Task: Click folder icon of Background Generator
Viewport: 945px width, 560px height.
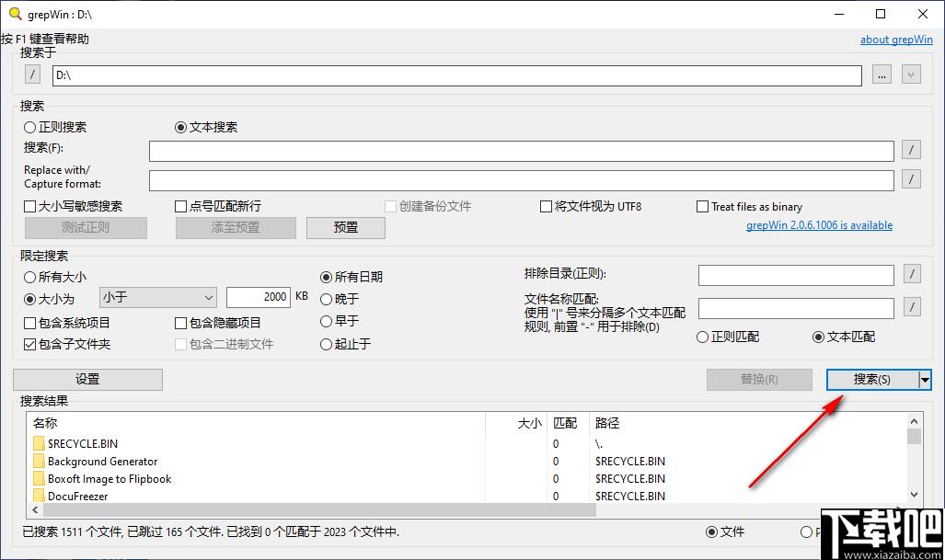Action: coord(39,462)
